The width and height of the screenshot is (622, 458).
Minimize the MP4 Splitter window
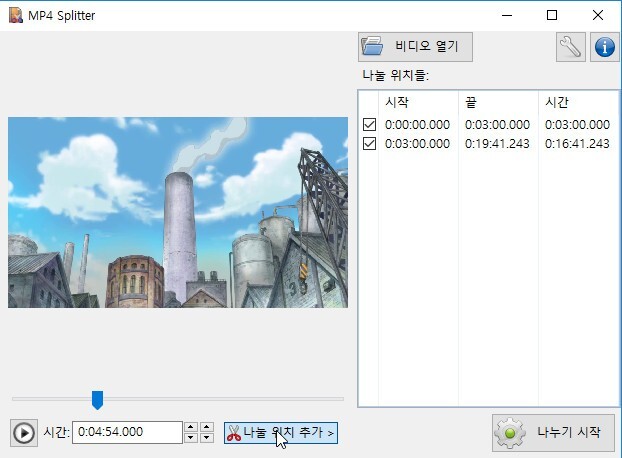pyautogui.click(x=507, y=15)
